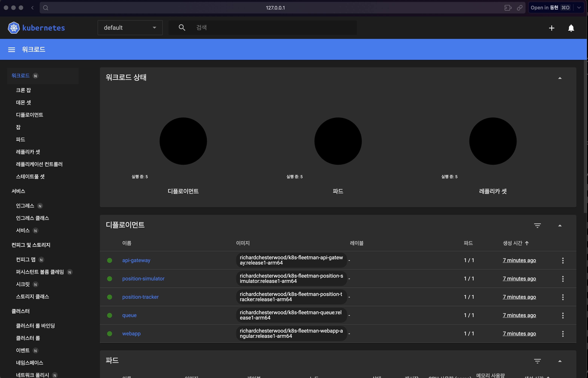Click the browser back arrow
Viewport: 588px width, 378px height.
tap(32, 8)
